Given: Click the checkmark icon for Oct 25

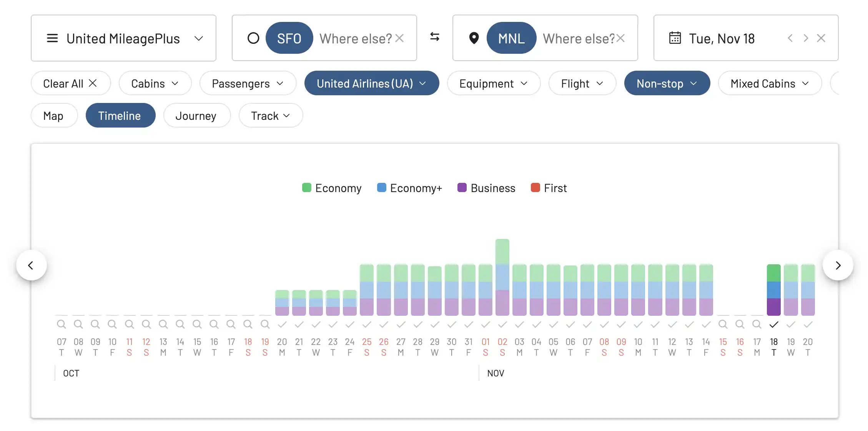Looking at the screenshot, I should [367, 325].
